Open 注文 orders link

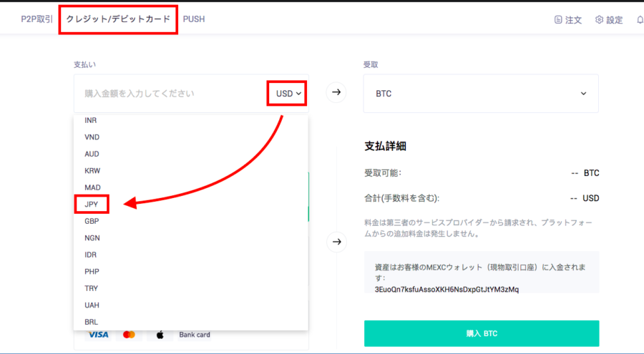point(568,20)
